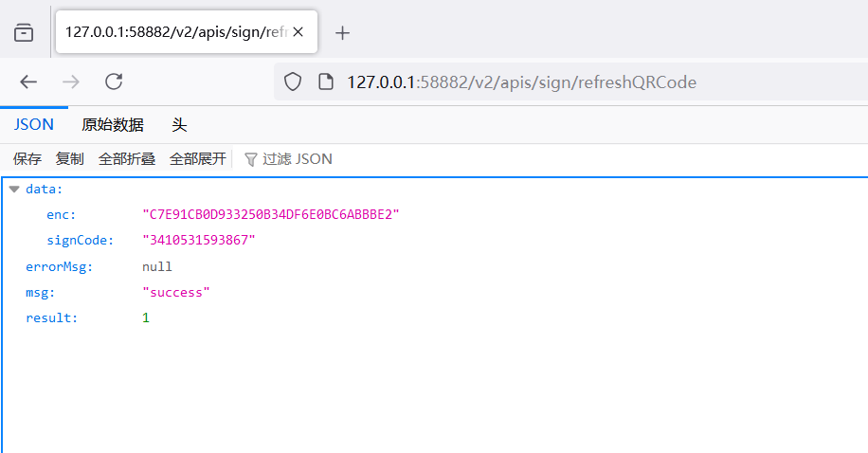868x453 pixels.
Task: Click the Firefox View icon in tab bar
Action: [24, 32]
